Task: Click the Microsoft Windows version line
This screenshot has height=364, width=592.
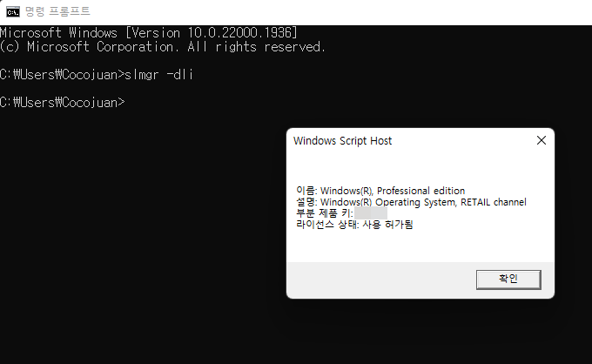Action: point(149,33)
